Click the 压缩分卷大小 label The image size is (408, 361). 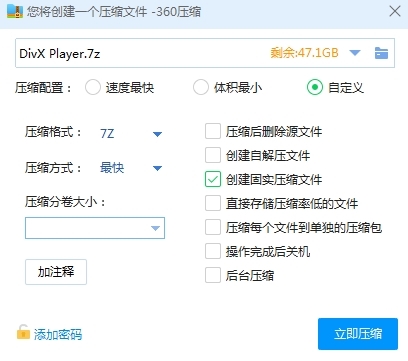click(65, 202)
